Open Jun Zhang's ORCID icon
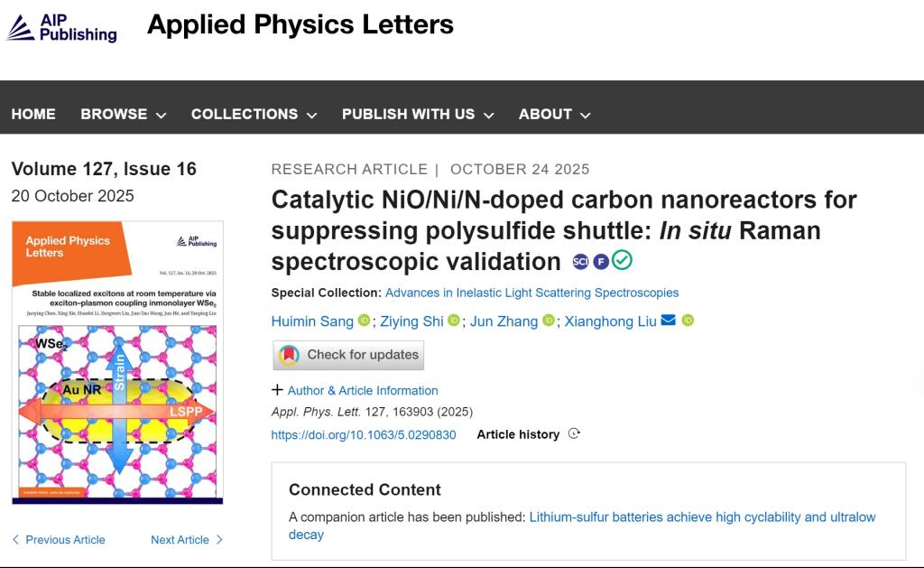The height and width of the screenshot is (568, 924). 549,321
